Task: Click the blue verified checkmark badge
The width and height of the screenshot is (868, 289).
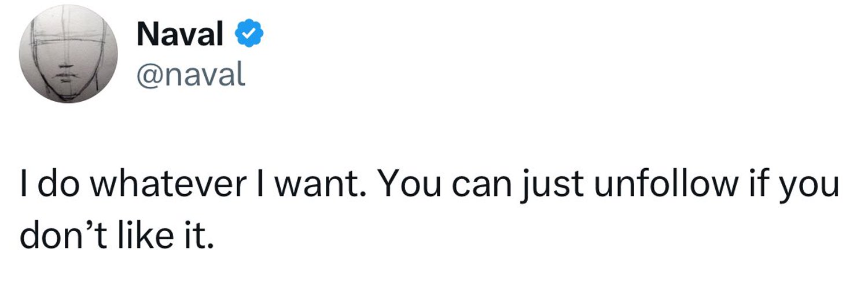Action: (249, 36)
